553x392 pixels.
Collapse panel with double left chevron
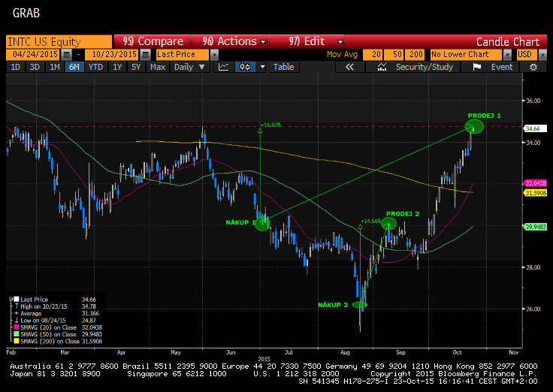tap(349, 67)
